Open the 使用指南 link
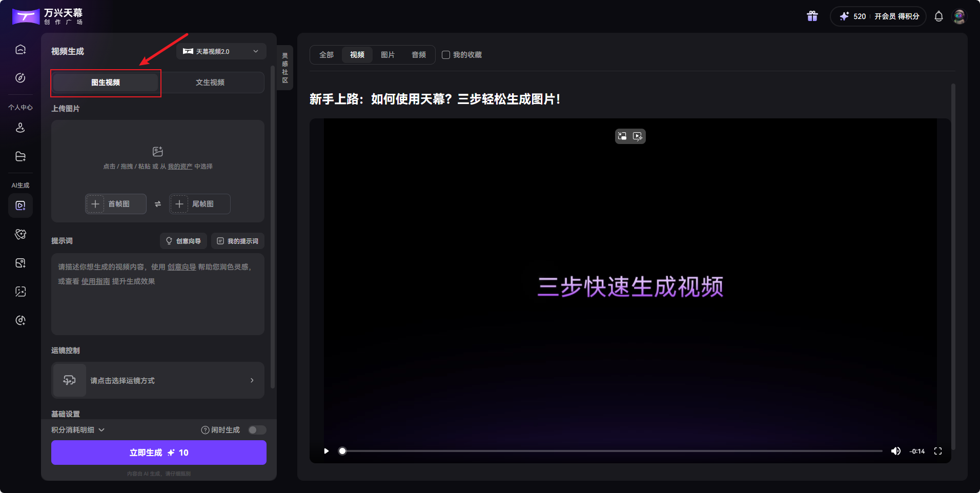This screenshot has height=493, width=980. click(95, 281)
